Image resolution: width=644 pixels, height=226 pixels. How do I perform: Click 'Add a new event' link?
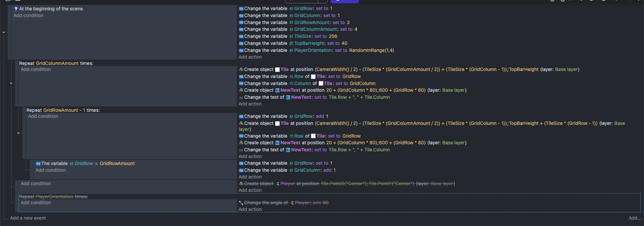click(28, 218)
